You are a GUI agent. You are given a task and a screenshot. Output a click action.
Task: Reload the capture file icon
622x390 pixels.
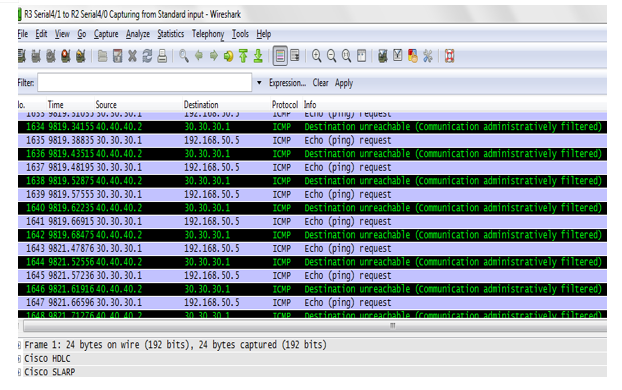click(x=147, y=56)
